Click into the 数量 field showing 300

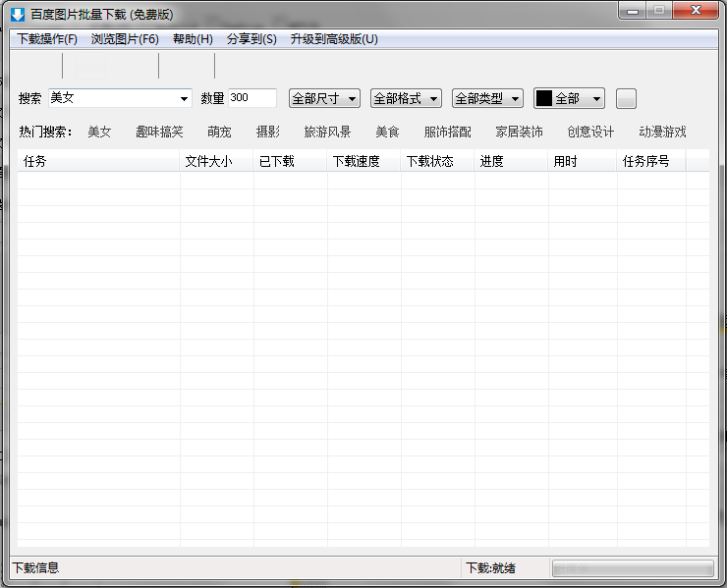point(252,98)
